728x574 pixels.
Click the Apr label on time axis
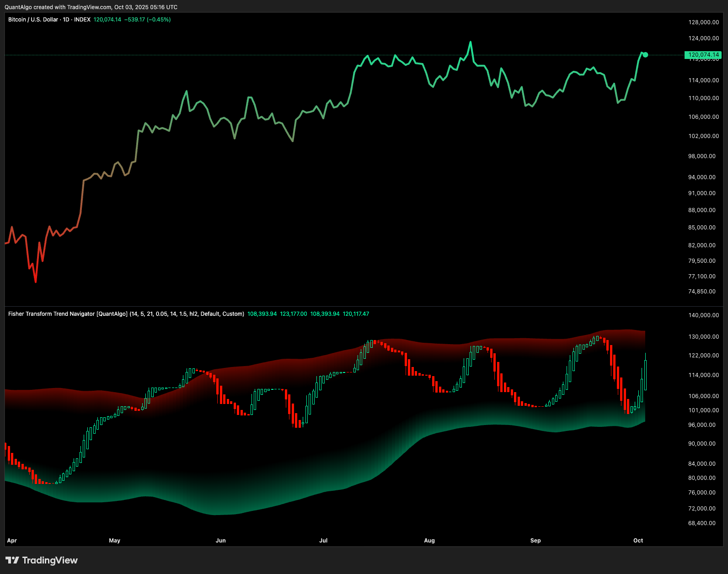click(12, 541)
